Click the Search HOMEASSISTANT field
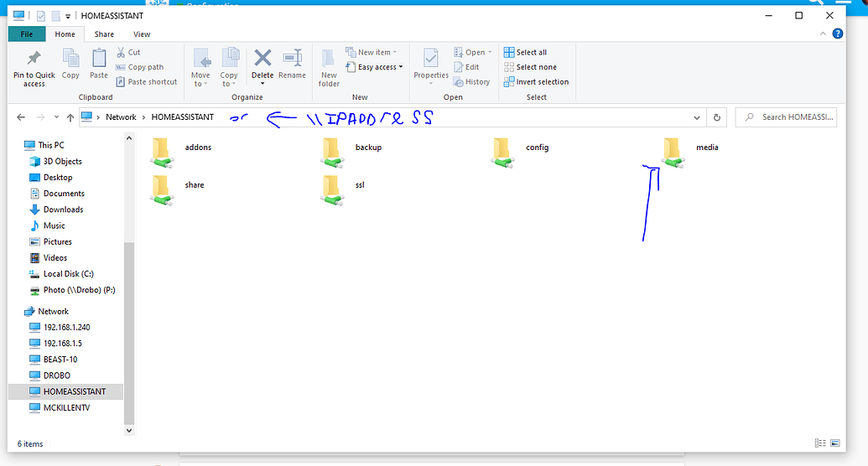 click(786, 117)
